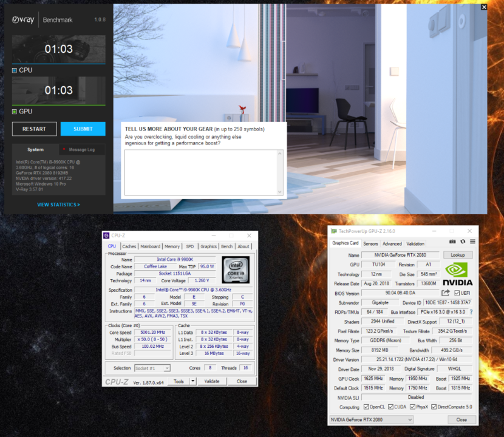Click the text box scrollbar up arrow
The width and height of the screenshot is (504, 437).
pos(280,154)
